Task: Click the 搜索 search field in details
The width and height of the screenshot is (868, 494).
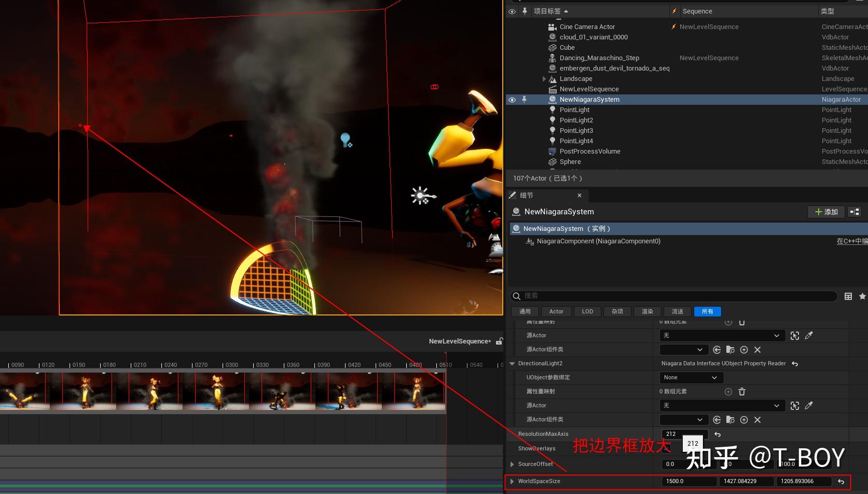Action: tap(674, 296)
